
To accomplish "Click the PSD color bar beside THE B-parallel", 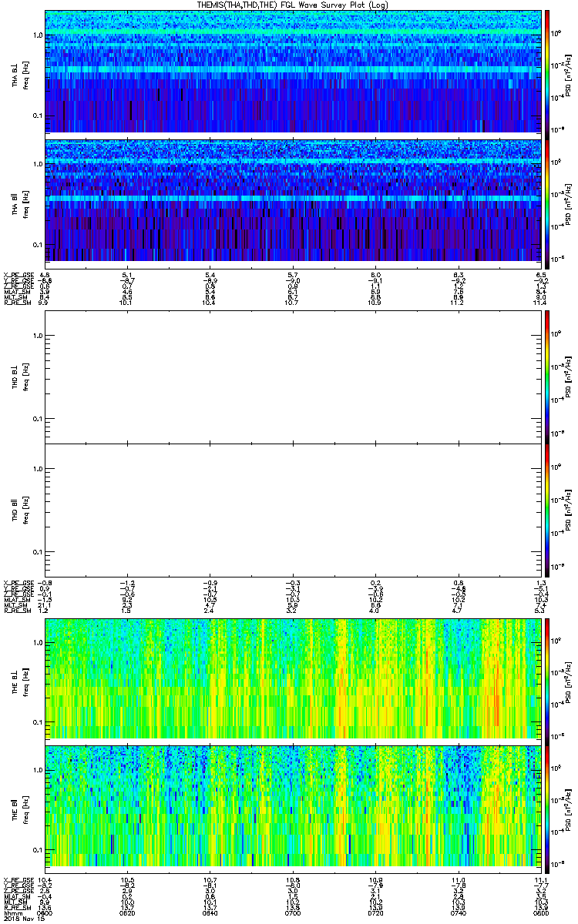I will 547,807.
